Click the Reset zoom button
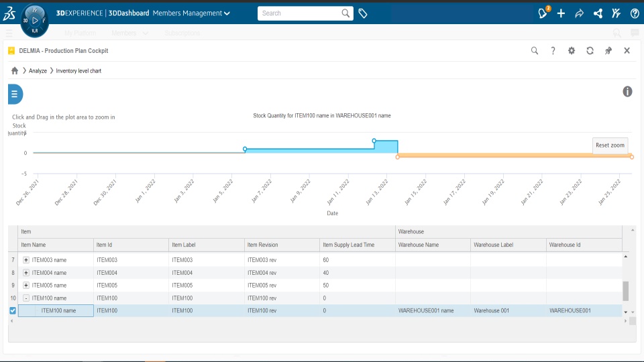The width and height of the screenshot is (644, 362). 610,145
